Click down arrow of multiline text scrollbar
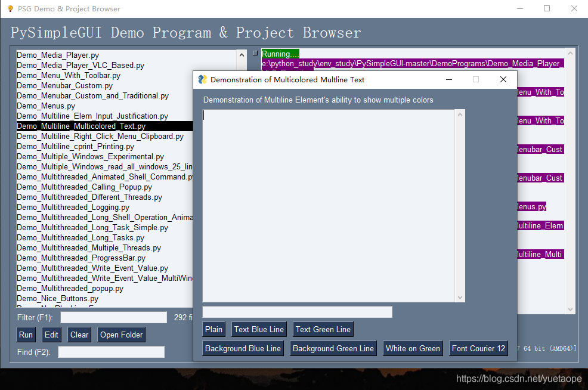The height and width of the screenshot is (390, 588). [460, 298]
